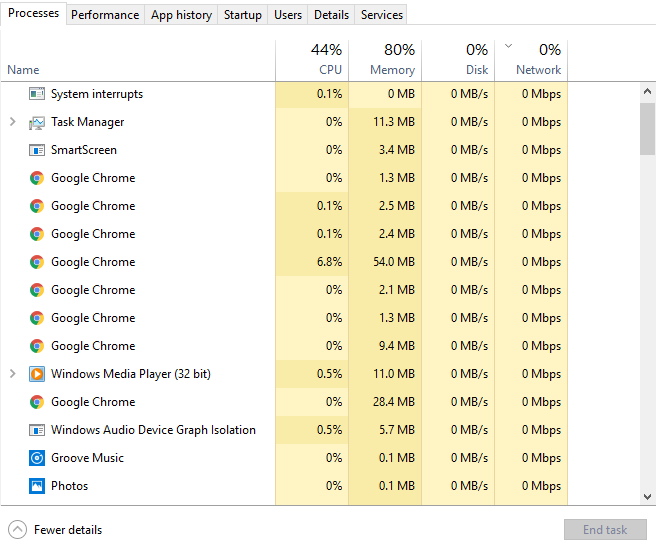Click the 3.4 MB memory value

(x=397, y=150)
